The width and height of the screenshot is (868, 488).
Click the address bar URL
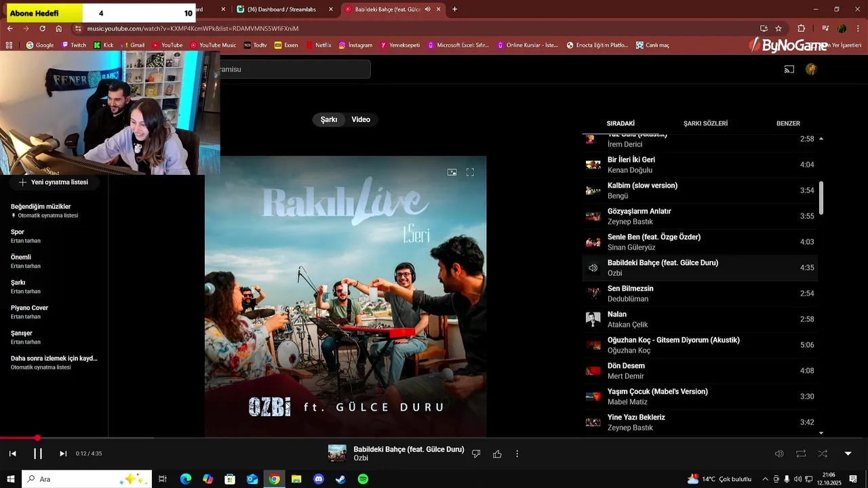(193, 28)
